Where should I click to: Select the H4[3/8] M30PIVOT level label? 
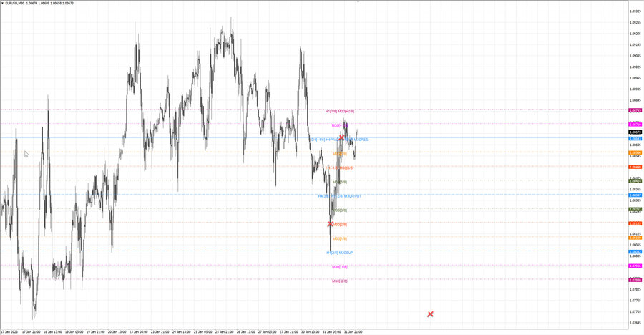(x=340, y=196)
